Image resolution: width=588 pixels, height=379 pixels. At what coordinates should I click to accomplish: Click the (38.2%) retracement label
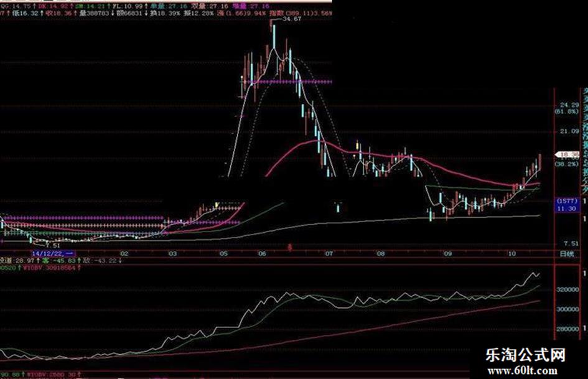[566, 164]
